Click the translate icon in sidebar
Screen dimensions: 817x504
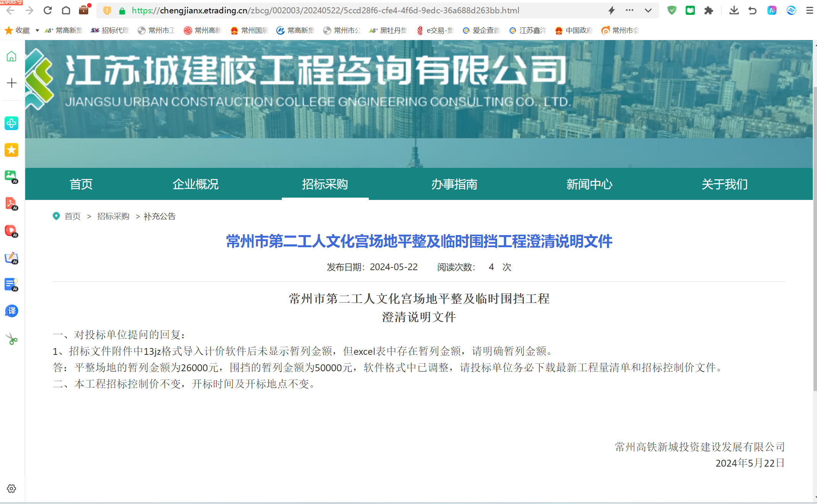11,311
